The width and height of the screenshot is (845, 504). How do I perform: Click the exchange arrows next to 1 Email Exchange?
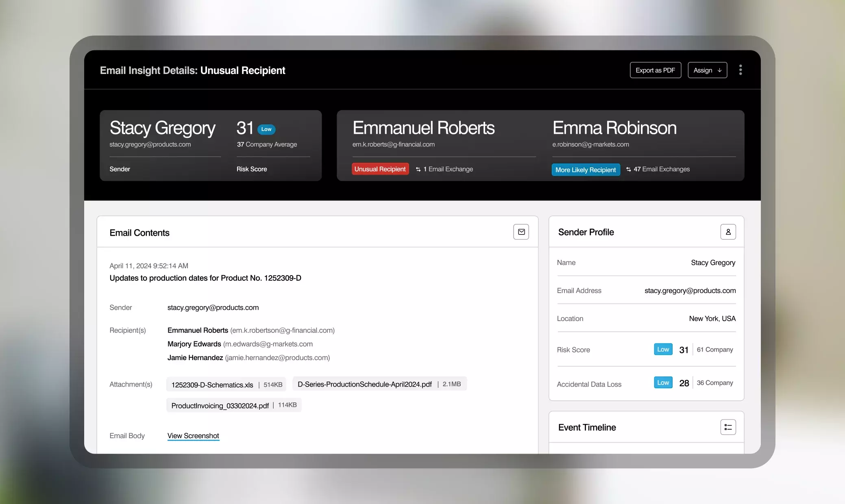pos(418,169)
